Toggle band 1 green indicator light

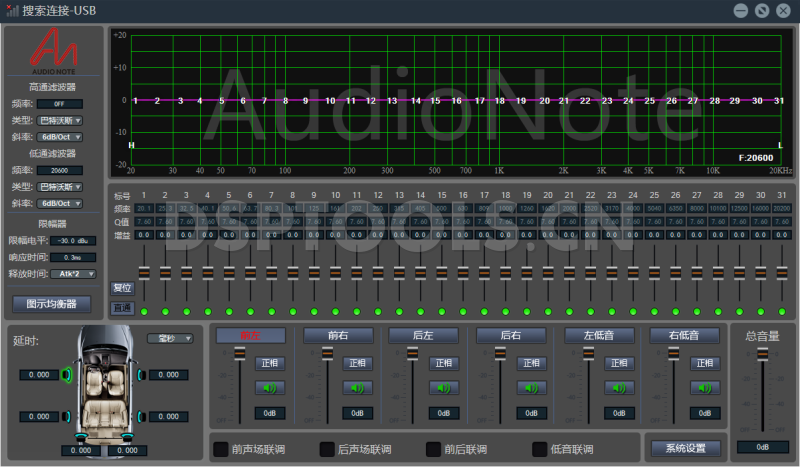click(144, 312)
